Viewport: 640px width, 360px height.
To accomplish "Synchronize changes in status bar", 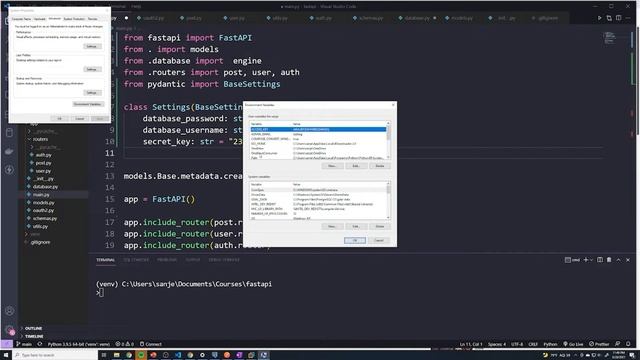I will point(40,344).
